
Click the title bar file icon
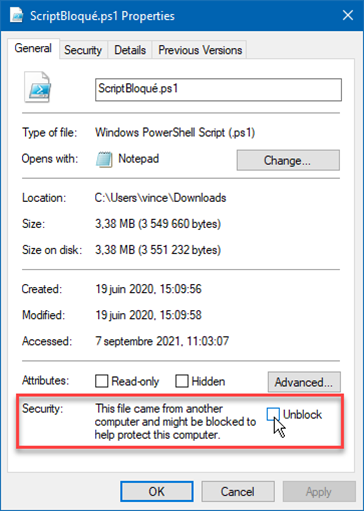pyautogui.click(x=16, y=15)
